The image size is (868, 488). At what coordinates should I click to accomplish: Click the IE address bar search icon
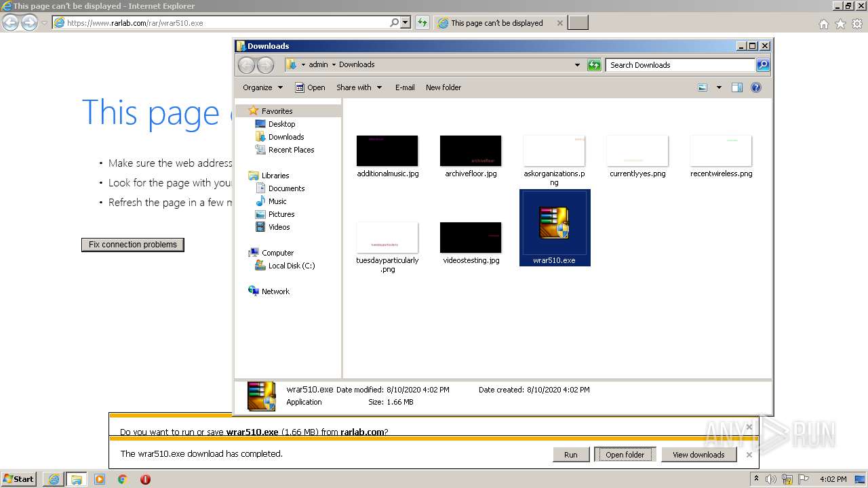[395, 22]
